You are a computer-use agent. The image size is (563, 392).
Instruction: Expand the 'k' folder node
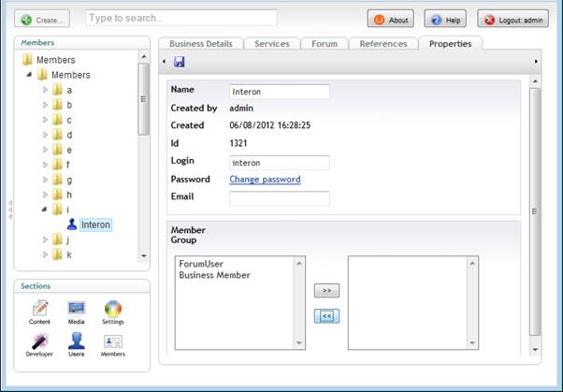coord(45,254)
